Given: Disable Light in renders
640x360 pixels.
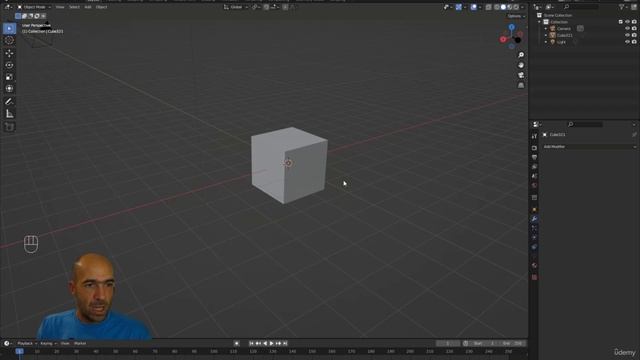Looking at the screenshot, I should [634, 42].
